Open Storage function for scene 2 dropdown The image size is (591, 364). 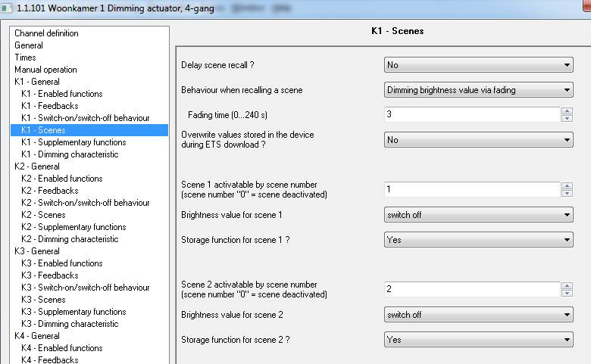pos(478,340)
